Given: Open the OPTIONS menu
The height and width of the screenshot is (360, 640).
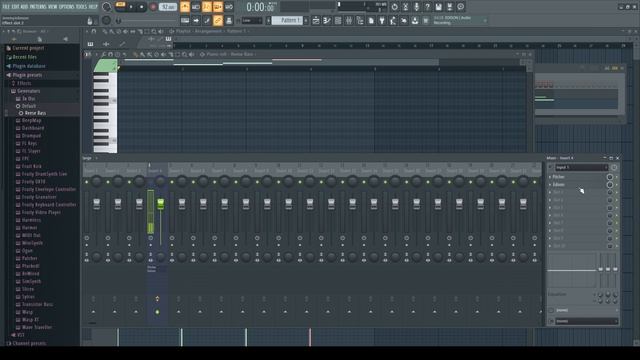Looking at the screenshot, I should click(67, 7).
